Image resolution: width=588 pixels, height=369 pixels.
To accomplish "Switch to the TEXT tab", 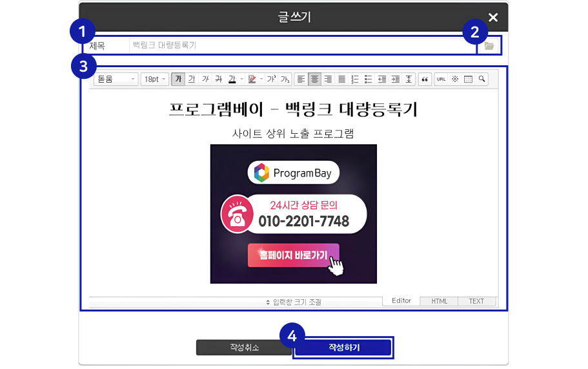I will click(476, 301).
